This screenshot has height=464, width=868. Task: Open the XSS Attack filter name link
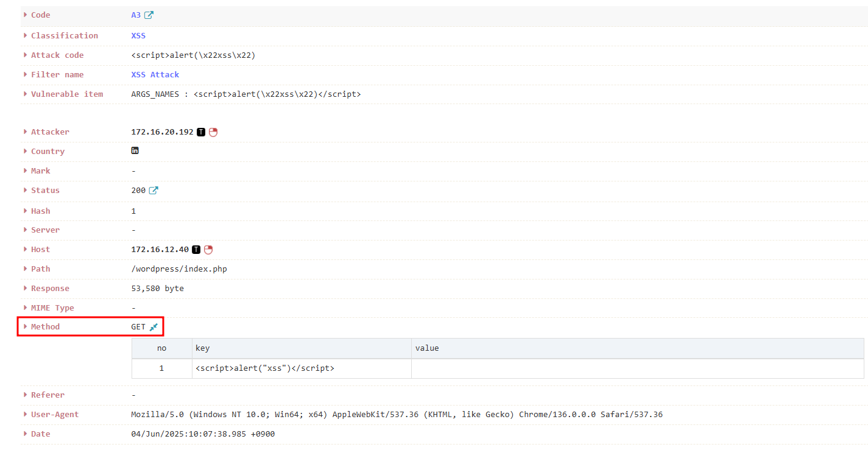[x=155, y=75]
